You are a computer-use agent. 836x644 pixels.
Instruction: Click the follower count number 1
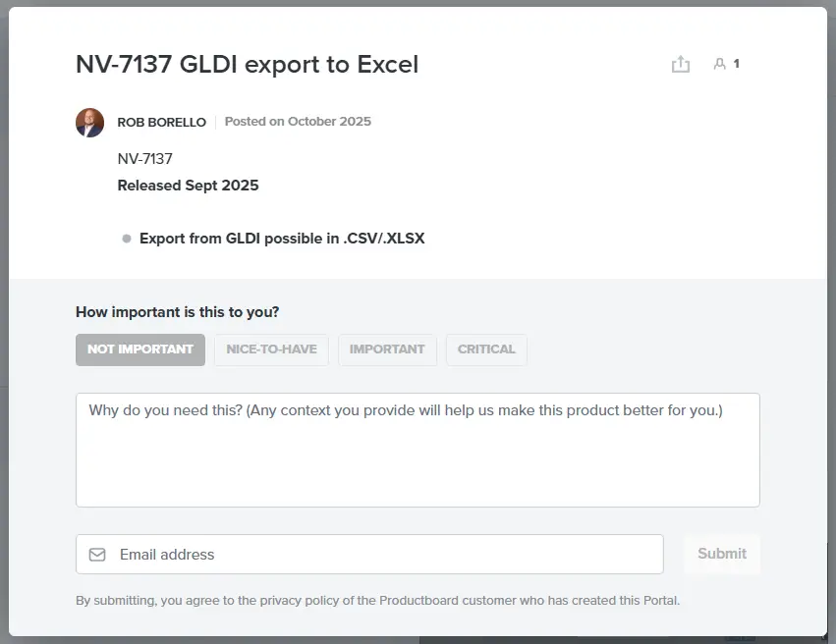coord(737,64)
